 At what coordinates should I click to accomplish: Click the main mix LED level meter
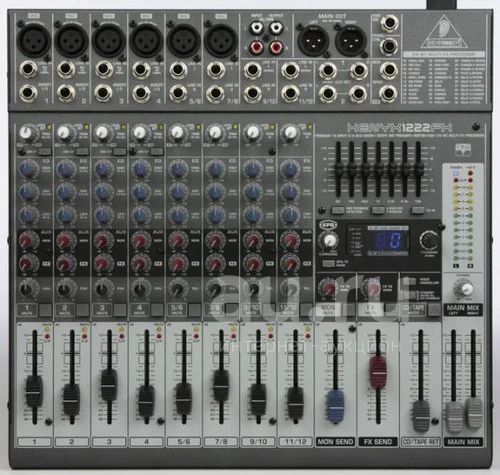click(463, 216)
